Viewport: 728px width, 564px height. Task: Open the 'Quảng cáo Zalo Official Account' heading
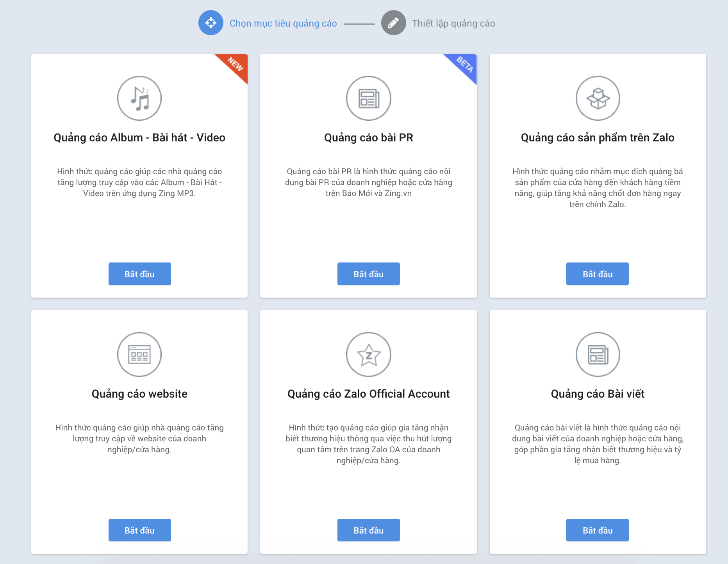click(369, 394)
